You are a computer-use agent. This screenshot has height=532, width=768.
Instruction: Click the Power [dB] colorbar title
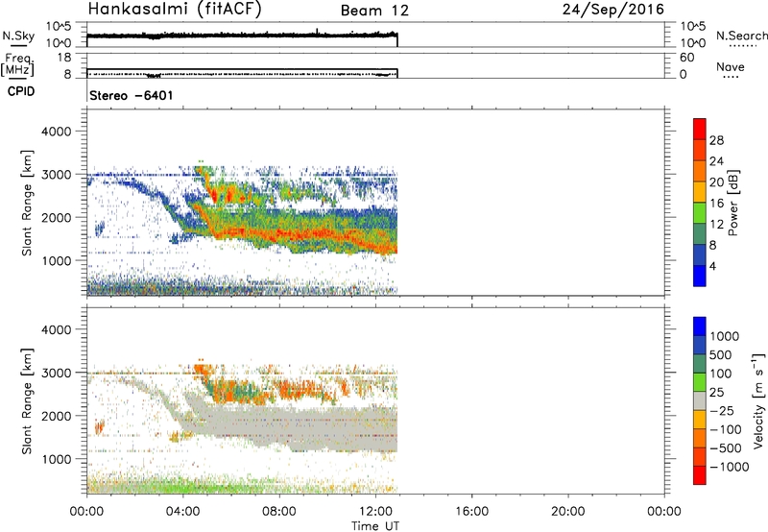732,203
